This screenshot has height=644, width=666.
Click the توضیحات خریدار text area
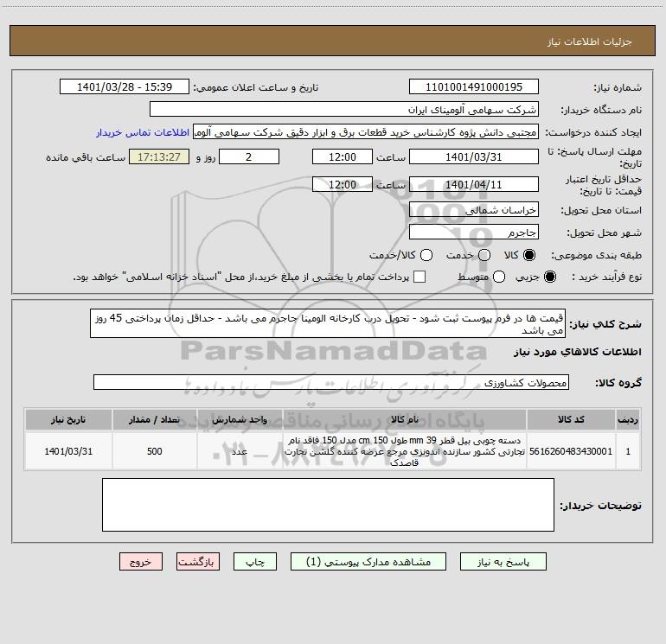coord(328,504)
